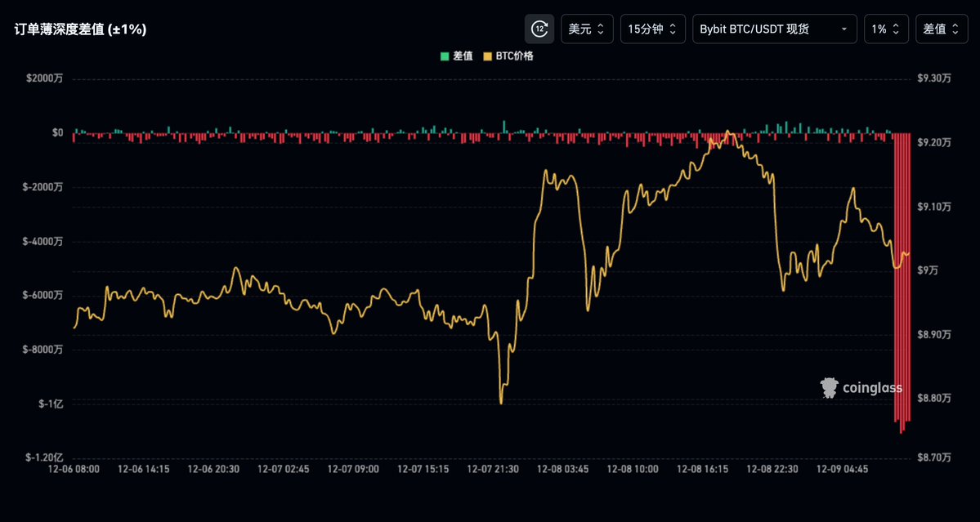
Task: Click the 订单薄深度差值 (±1%) chart title
Action: click(x=80, y=29)
